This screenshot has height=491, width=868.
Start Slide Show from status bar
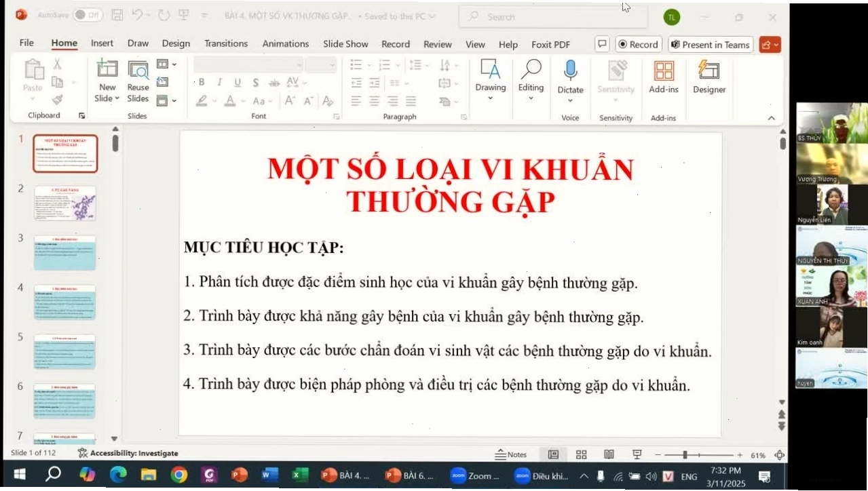pos(637,454)
